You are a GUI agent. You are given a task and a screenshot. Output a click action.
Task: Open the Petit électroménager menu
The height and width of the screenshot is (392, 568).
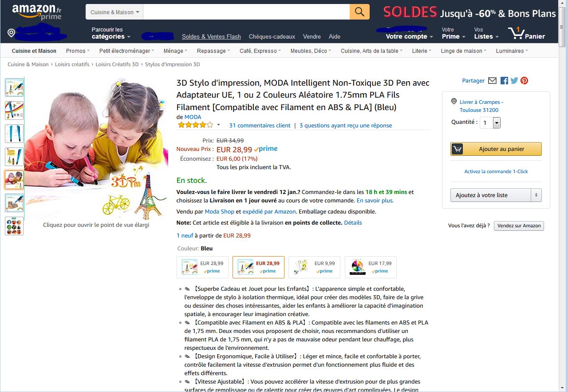[126, 51]
